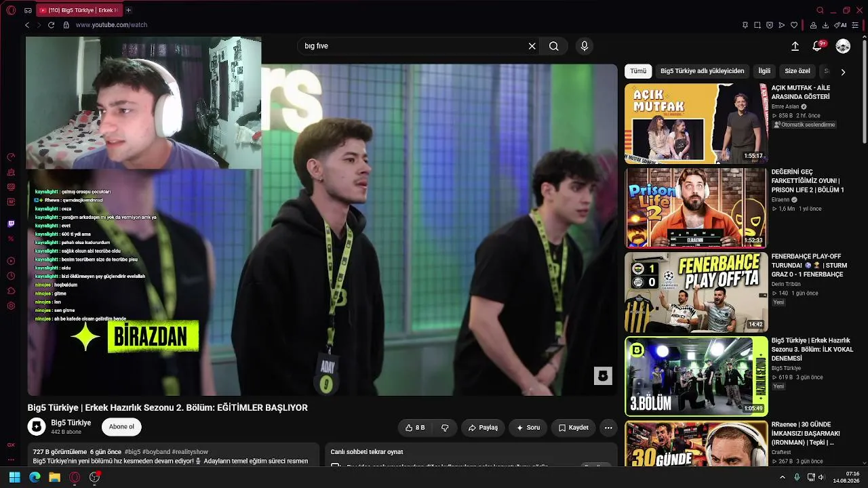Start YouTube voice search microphone
Viewport: 868px width, 488px height.
585,46
